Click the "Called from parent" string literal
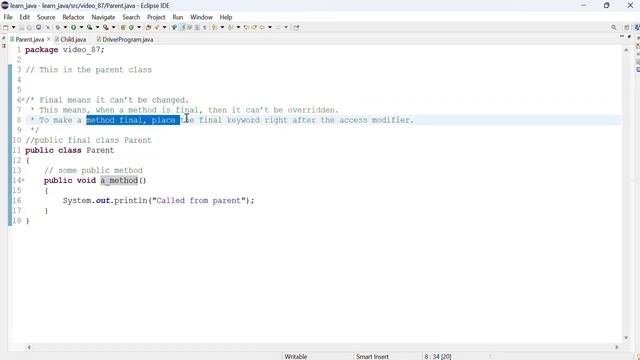The height and width of the screenshot is (360, 640). coord(199,200)
